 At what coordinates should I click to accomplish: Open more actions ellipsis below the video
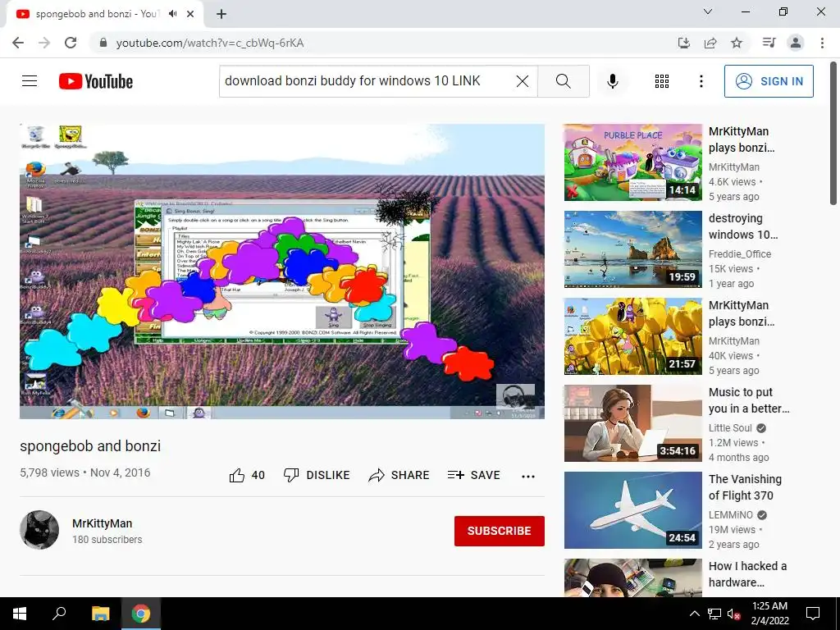pyautogui.click(x=528, y=477)
